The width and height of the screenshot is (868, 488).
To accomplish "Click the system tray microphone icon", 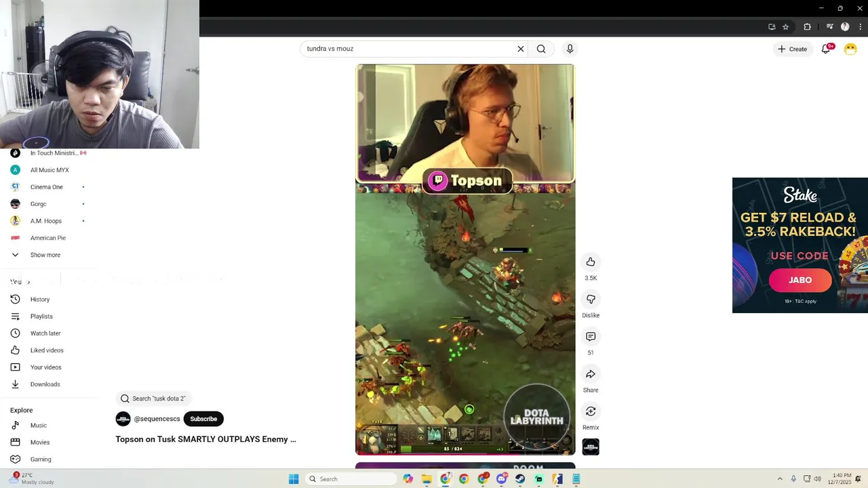I will (793, 479).
